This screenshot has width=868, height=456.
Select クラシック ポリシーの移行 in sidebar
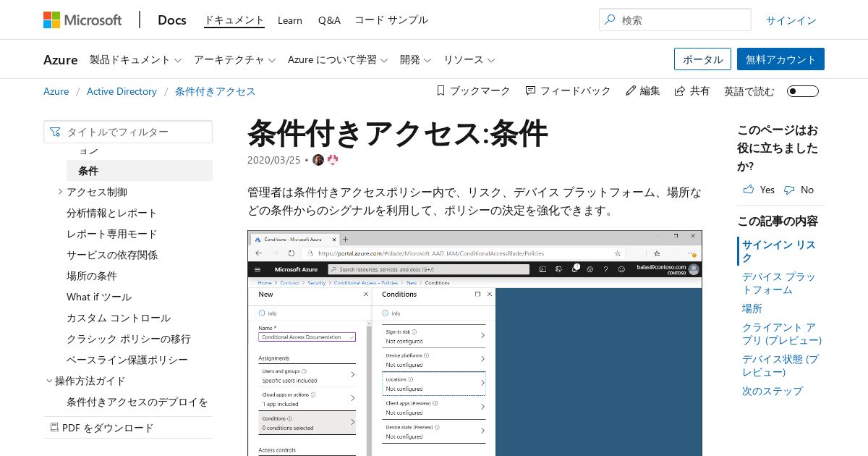coord(129,339)
